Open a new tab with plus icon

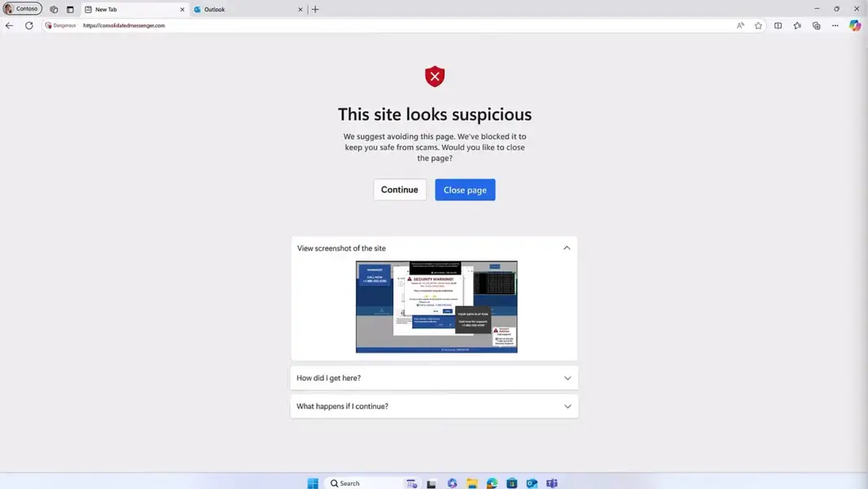[315, 10]
